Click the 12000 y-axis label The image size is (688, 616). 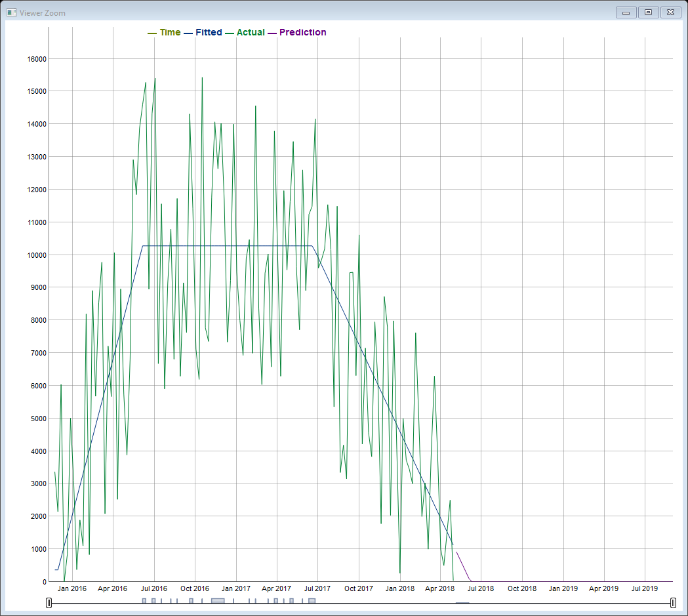pyautogui.click(x=37, y=190)
